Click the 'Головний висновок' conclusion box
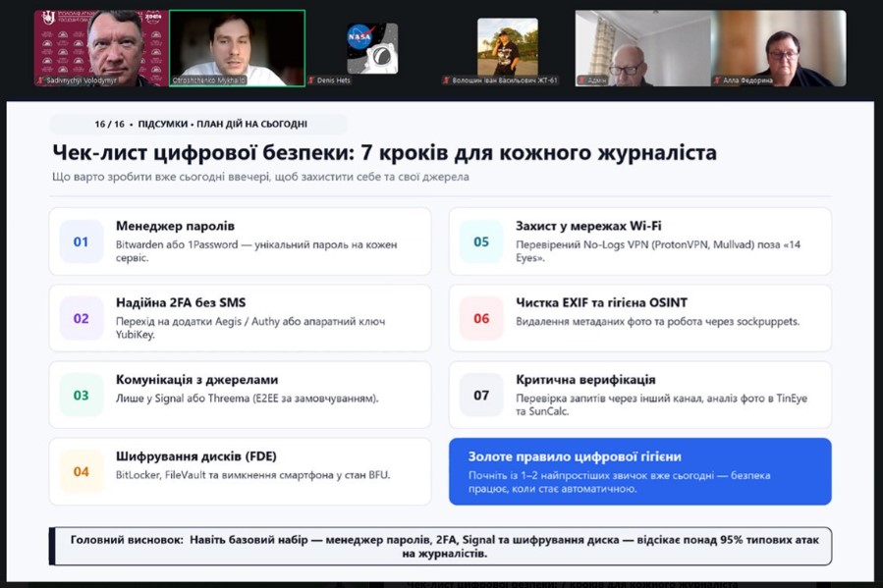Image resolution: width=883 pixels, height=588 pixels. [440, 546]
